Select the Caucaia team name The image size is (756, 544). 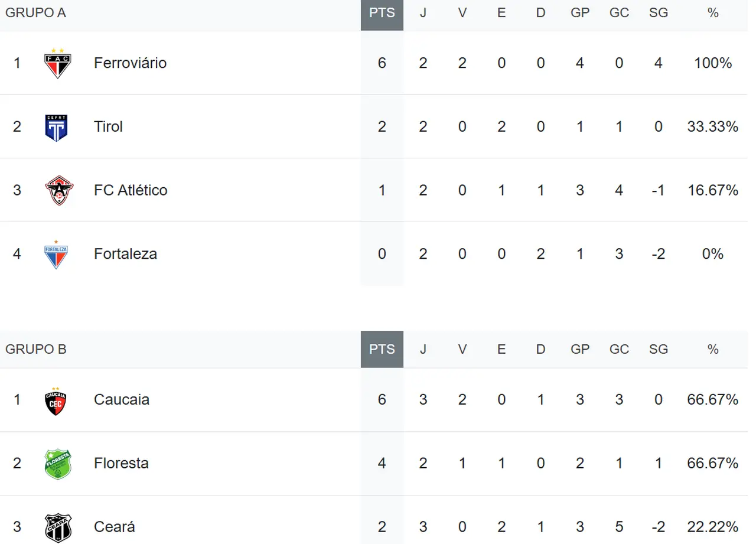click(121, 400)
